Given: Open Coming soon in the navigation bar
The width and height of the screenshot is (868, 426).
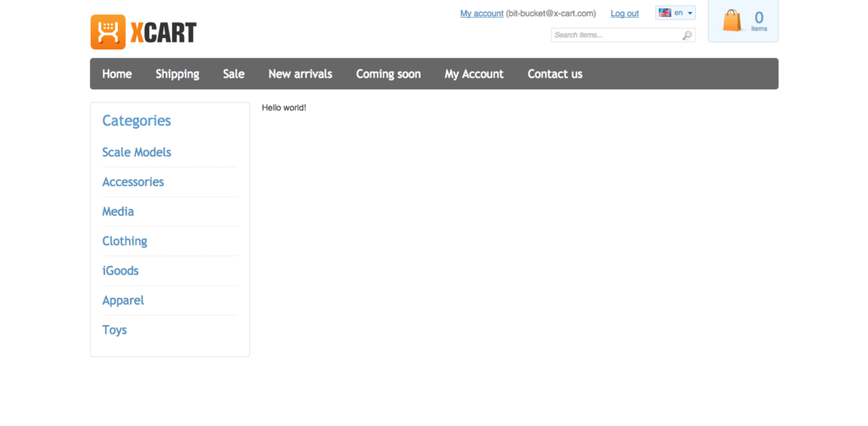Looking at the screenshot, I should 388,74.
